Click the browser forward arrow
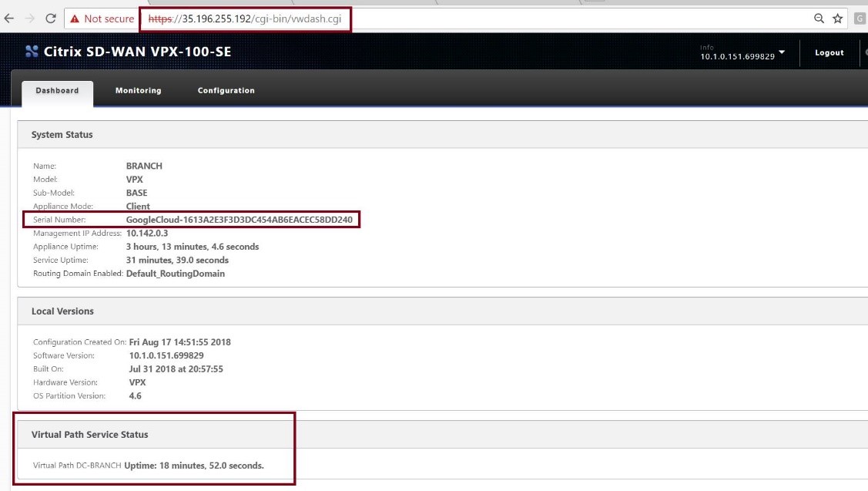 pyautogui.click(x=30, y=18)
